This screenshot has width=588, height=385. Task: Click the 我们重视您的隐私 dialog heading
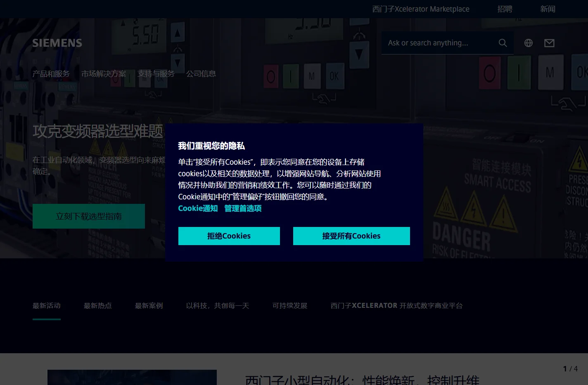pos(211,146)
